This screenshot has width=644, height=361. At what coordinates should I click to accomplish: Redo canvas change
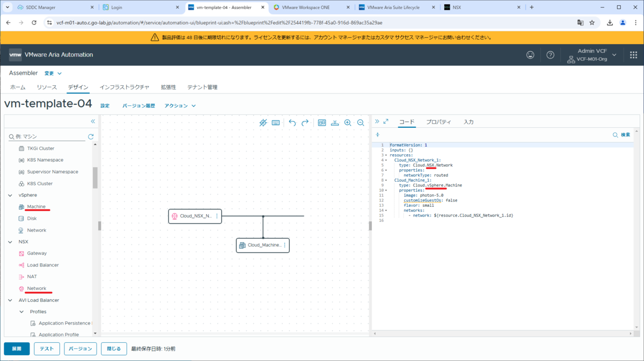[305, 122]
